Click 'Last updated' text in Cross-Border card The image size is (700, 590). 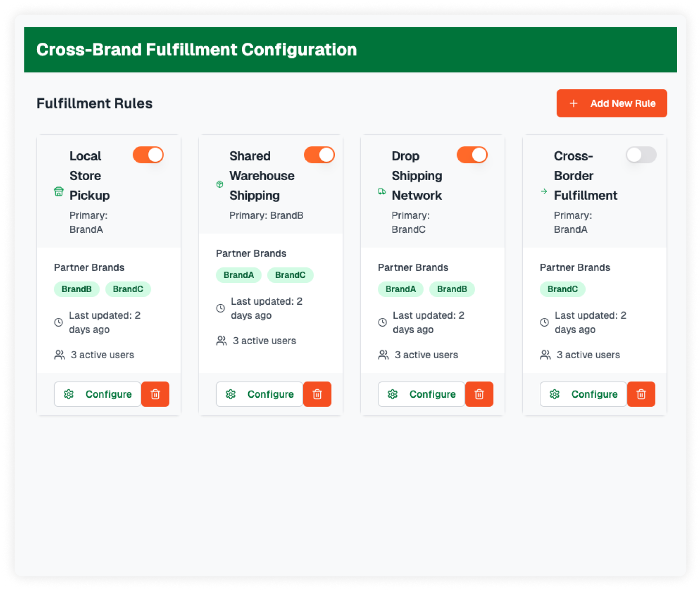click(x=590, y=322)
